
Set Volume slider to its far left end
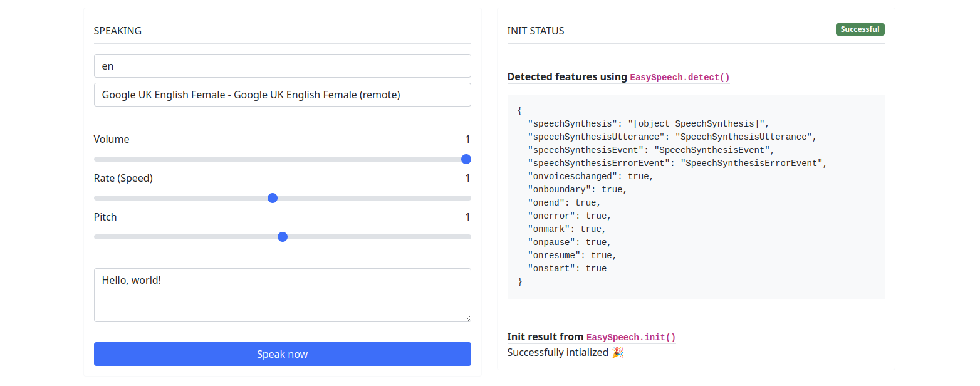(x=95, y=159)
